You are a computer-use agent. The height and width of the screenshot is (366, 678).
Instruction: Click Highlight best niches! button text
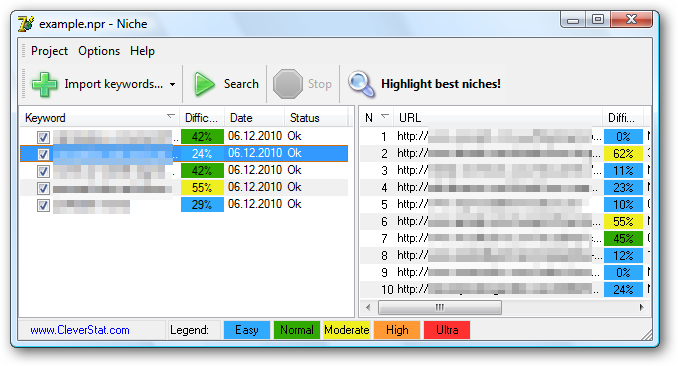[441, 84]
